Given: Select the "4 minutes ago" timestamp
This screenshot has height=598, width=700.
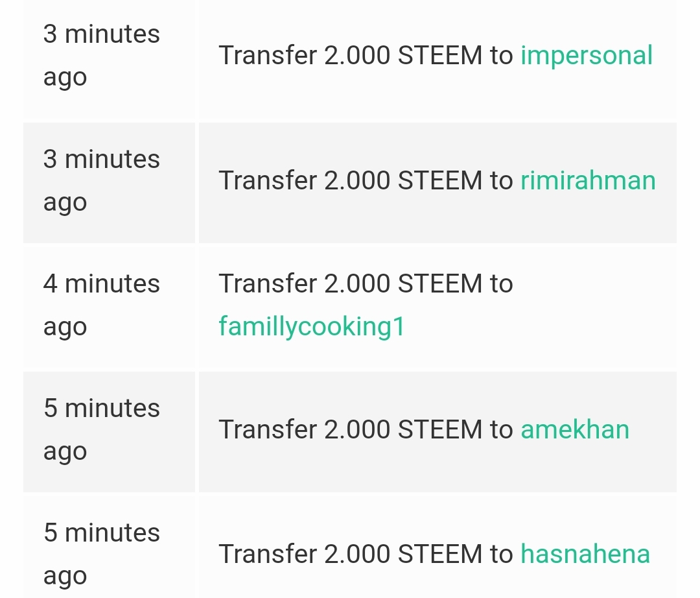Looking at the screenshot, I should (x=101, y=305).
